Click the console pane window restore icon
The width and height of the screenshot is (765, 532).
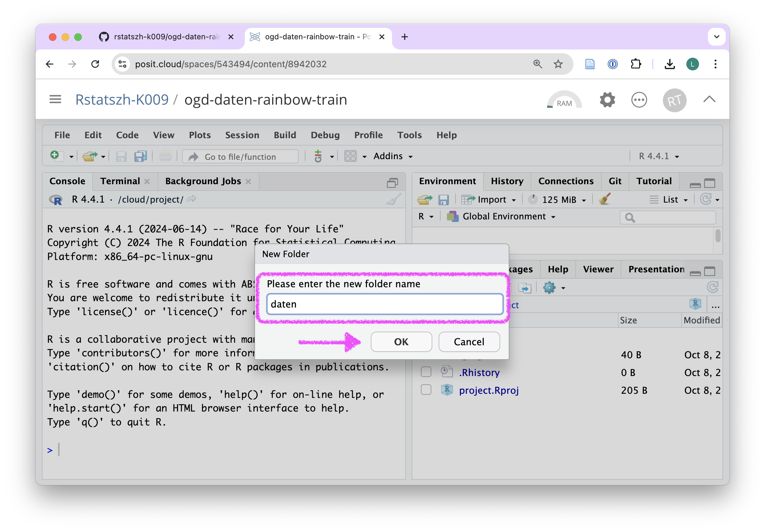point(393,183)
